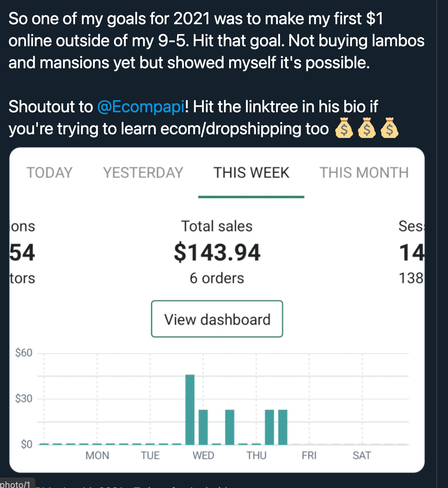
Task: Click the middle money bag emoji
Action: pyautogui.click(x=367, y=128)
